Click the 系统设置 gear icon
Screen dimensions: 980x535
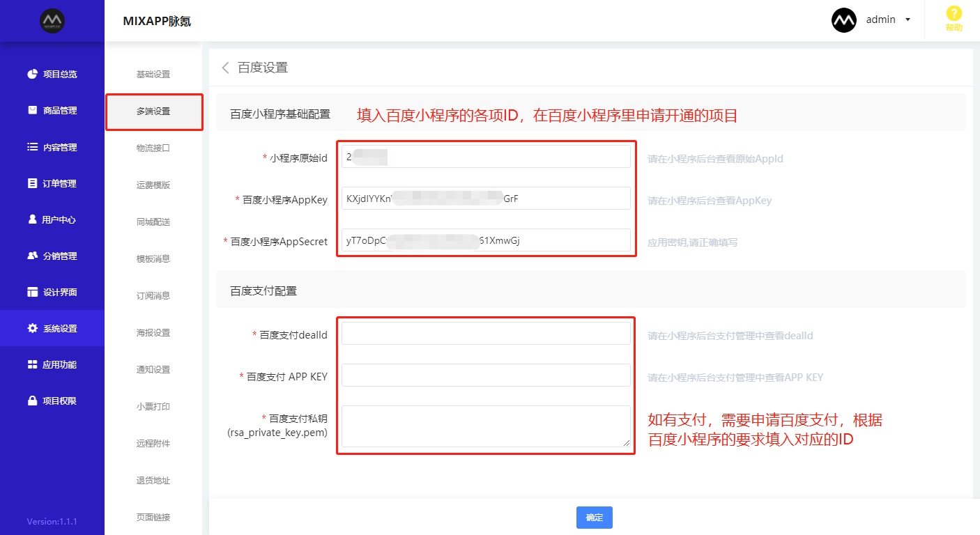[32, 328]
